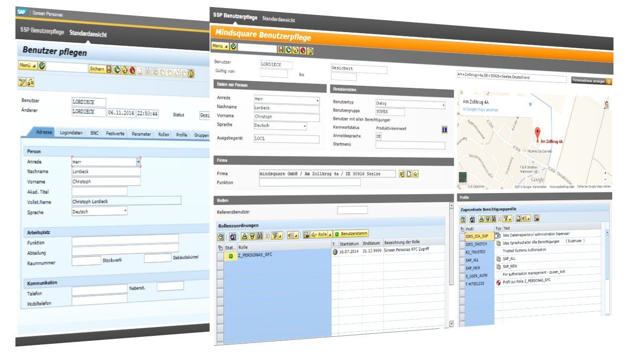Screen dimensions: 644x362
Task: Open Menü dropdown in the Mindsquare window
Action: coord(219,46)
